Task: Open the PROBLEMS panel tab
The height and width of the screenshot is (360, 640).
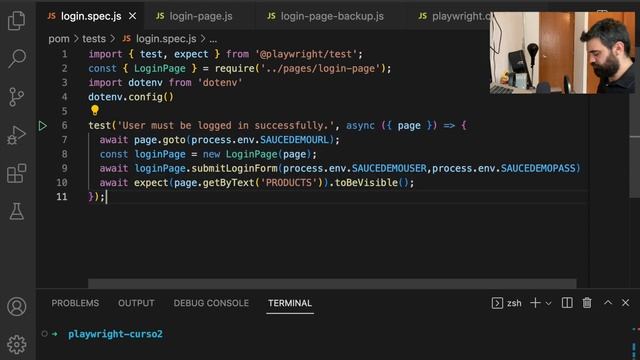Action: coord(75,303)
